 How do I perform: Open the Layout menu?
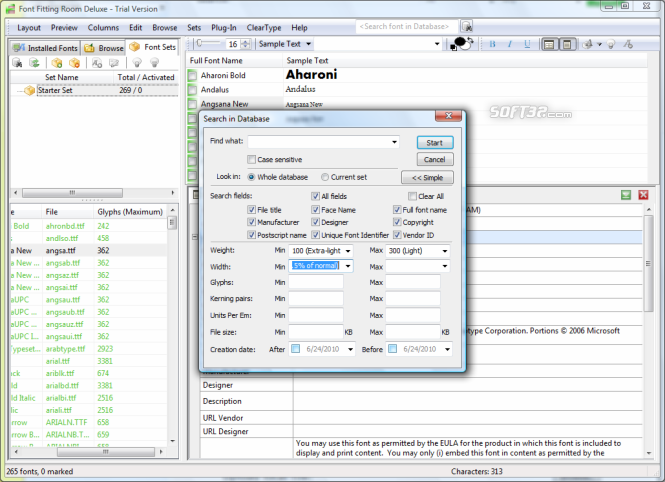(x=29, y=28)
